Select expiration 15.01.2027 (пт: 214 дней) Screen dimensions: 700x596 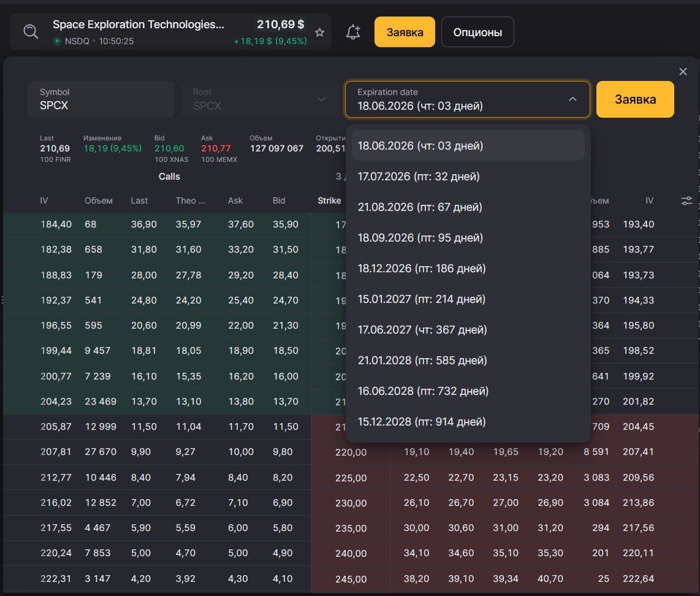(468, 299)
